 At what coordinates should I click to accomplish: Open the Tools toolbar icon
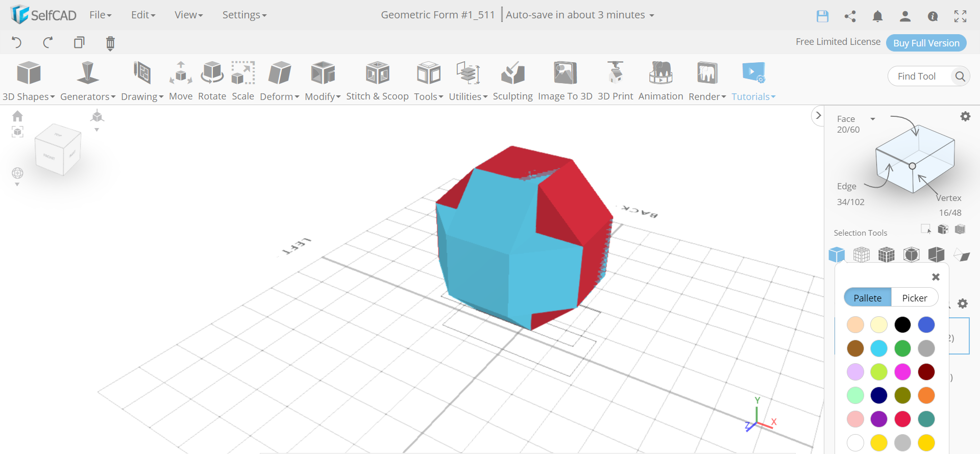point(428,81)
